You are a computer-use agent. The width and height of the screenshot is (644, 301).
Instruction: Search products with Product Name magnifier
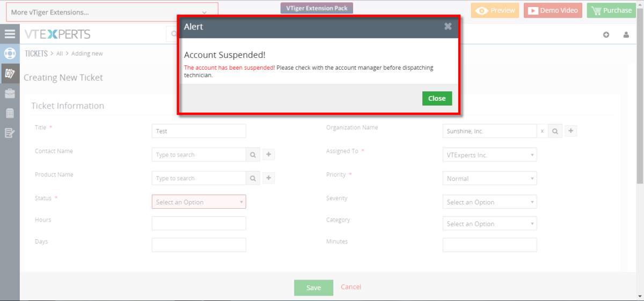pyautogui.click(x=253, y=178)
